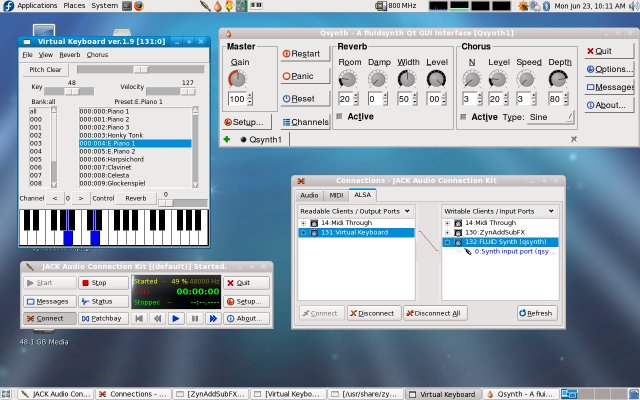Image resolution: width=640 pixels, height=400 pixels.
Task: Click the Chorus Level spinbox showing 20
Action: pyautogui.click(x=498, y=99)
